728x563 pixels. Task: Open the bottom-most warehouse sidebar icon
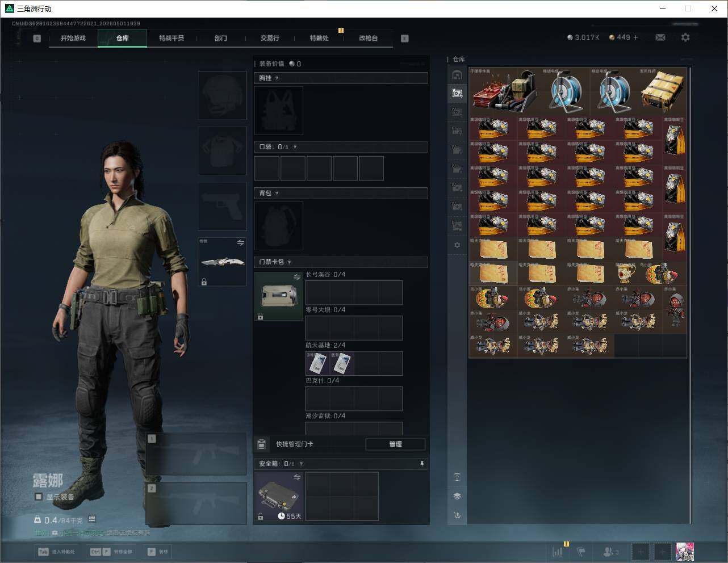[x=457, y=515]
